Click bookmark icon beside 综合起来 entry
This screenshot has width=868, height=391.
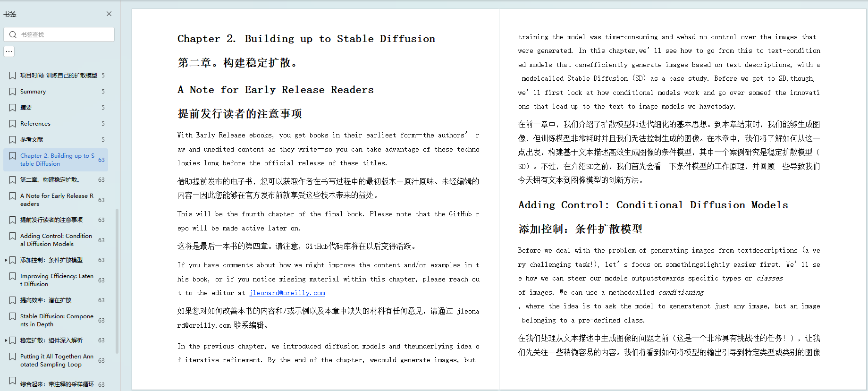tap(13, 381)
